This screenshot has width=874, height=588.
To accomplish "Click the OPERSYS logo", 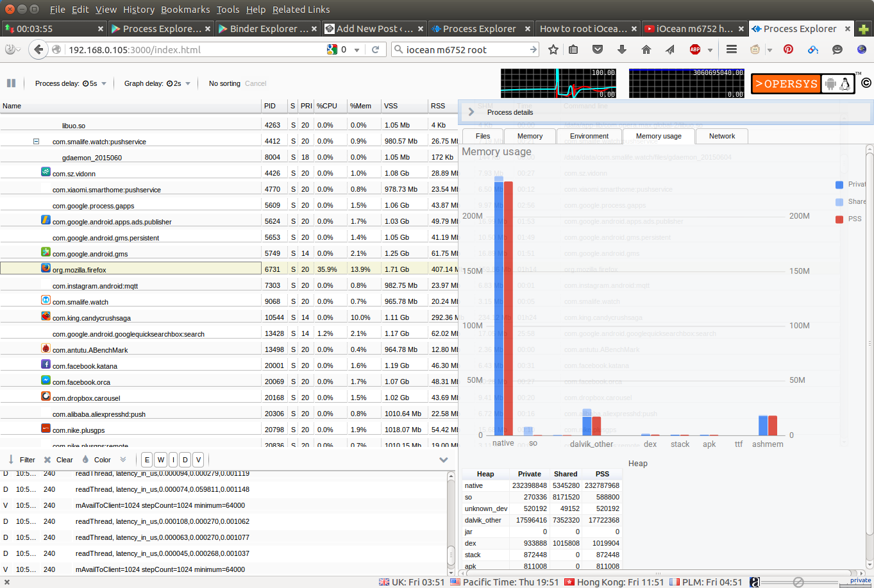I will tap(803, 83).
